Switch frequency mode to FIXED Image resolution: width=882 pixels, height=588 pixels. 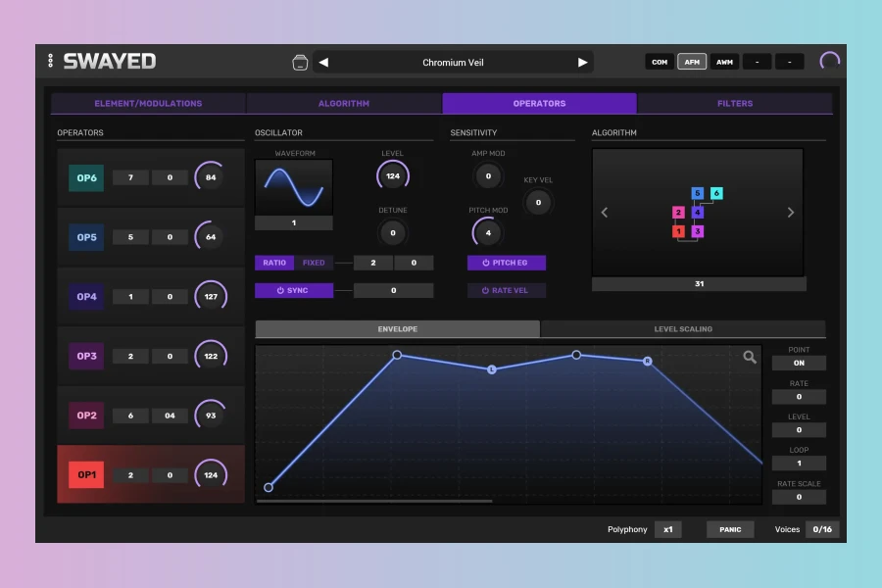(x=314, y=263)
